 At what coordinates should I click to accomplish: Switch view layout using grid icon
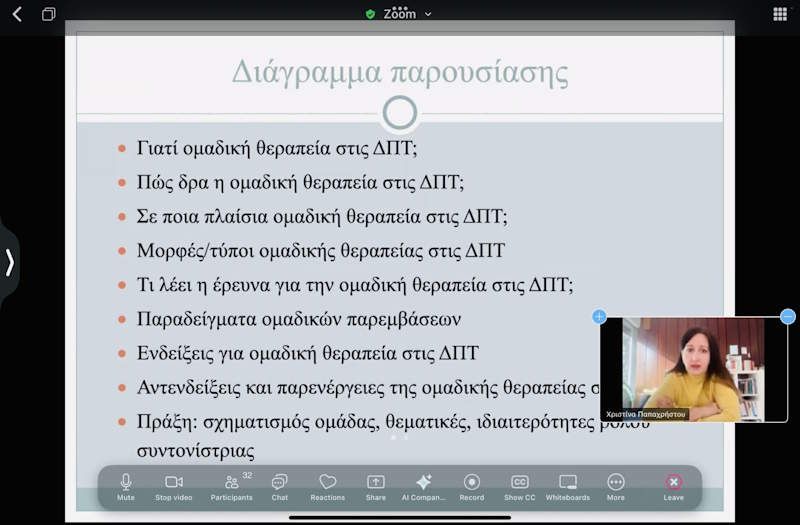click(x=780, y=14)
